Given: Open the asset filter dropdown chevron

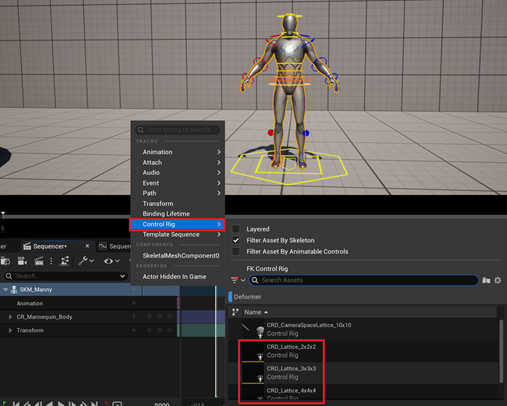Looking at the screenshot, I should tap(243, 280).
